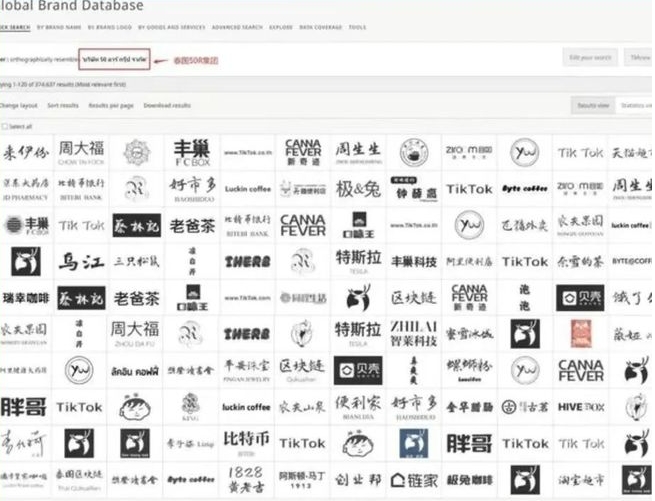Image resolution: width=655 pixels, height=501 pixels.
Task: Open the Advanced Search tab
Action: tap(237, 27)
